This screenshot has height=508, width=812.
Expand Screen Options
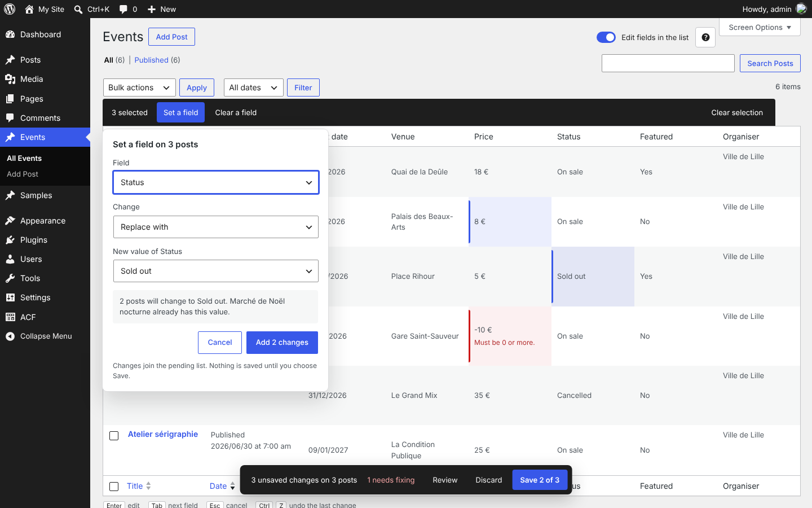(760, 27)
